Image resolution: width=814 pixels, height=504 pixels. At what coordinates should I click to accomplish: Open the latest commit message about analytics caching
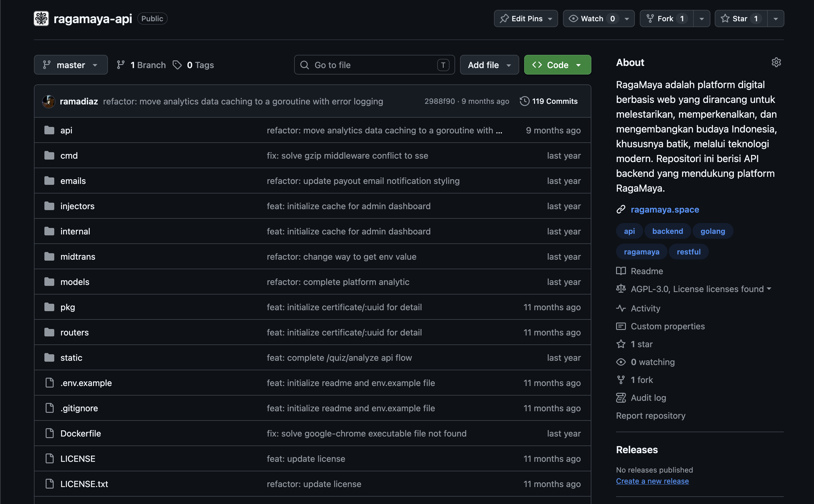tap(243, 101)
